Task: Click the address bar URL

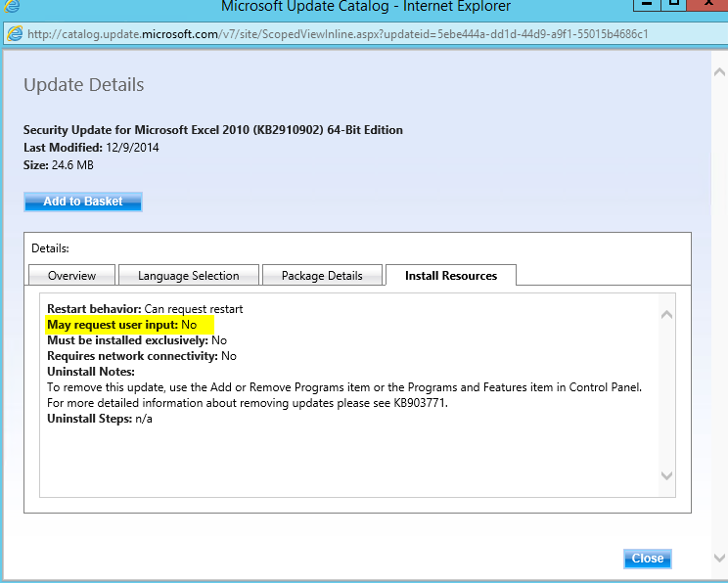Action: point(338,34)
